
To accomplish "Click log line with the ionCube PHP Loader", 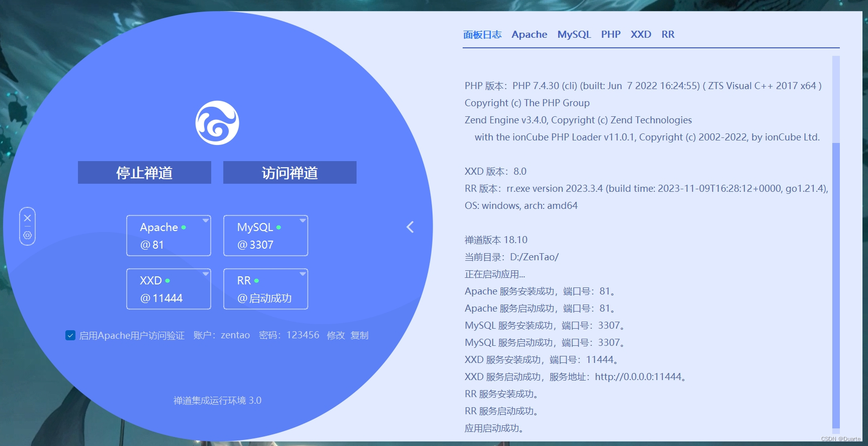I will [x=647, y=137].
